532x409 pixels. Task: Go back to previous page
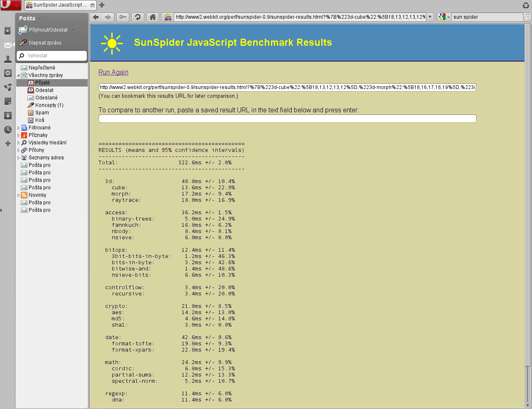click(x=96, y=17)
